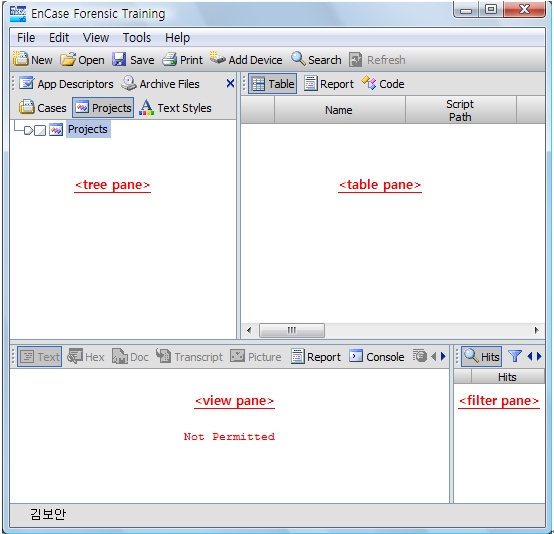Open the Edit menu
This screenshot has height=534, width=554.
pyautogui.click(x=59, y=37)
